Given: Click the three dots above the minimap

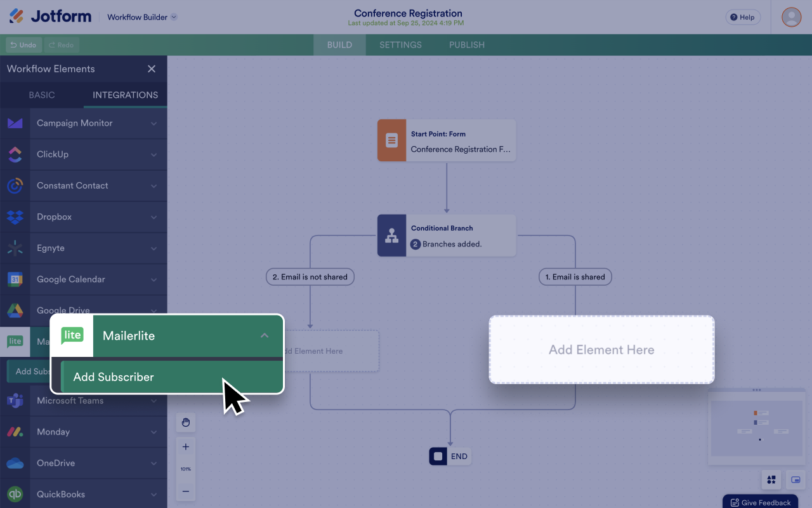Looking at the screenshot, I should point(756,390).
